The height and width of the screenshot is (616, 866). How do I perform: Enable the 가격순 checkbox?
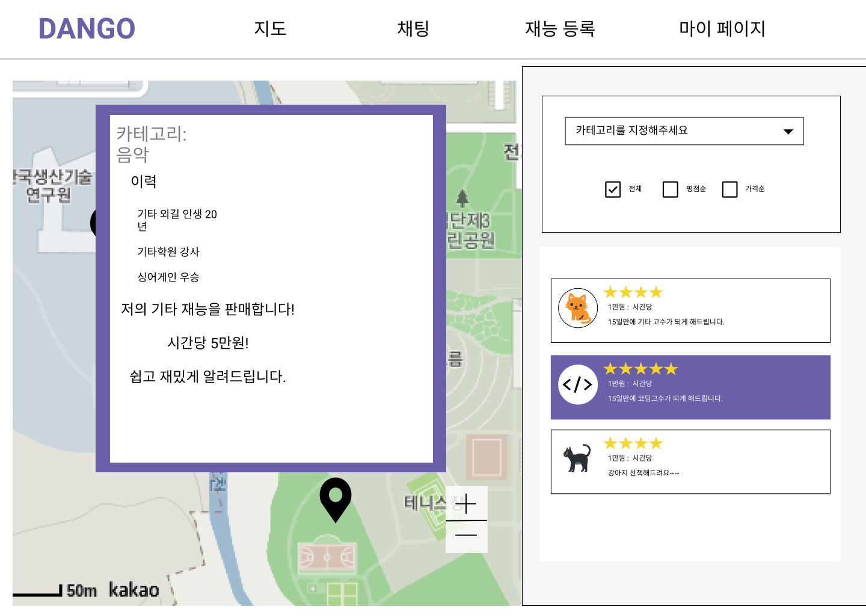729,189
